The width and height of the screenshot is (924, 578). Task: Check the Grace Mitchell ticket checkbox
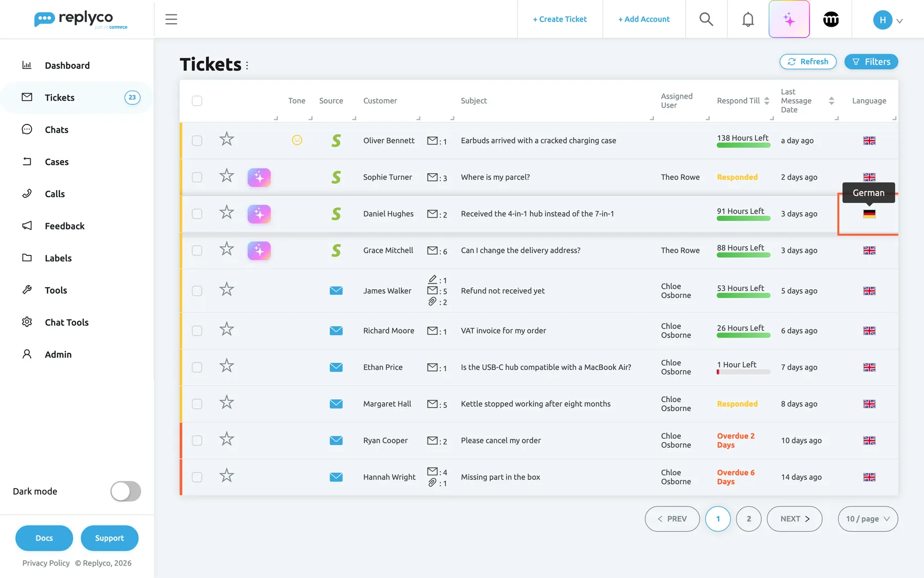pos(197,251)
